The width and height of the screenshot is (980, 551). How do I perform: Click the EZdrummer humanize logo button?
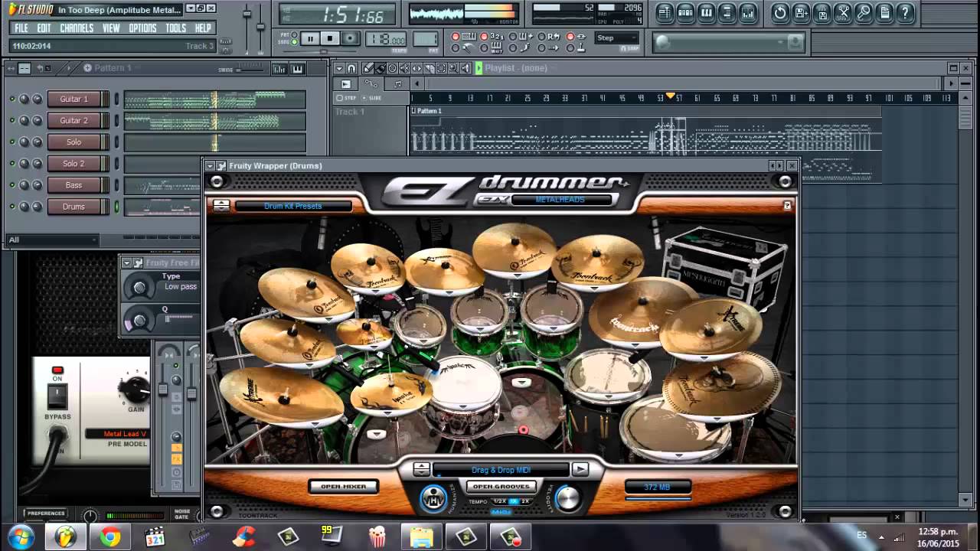tap(434, 497)
